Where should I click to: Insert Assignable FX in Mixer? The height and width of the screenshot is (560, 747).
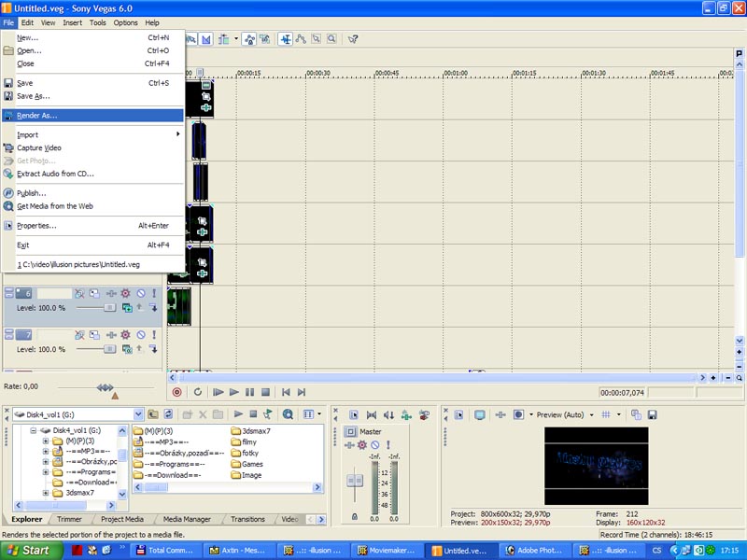[x=406, y=414]
